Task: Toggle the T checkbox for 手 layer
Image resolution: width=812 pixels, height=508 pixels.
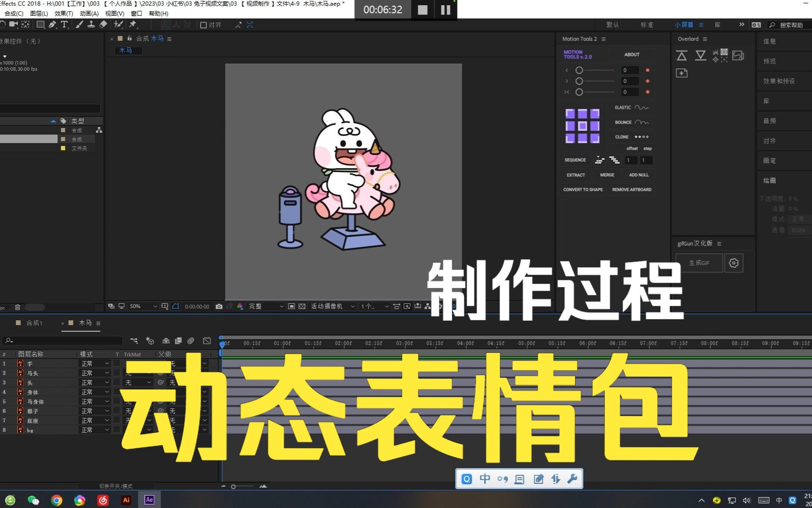Action: pos(117,364)
